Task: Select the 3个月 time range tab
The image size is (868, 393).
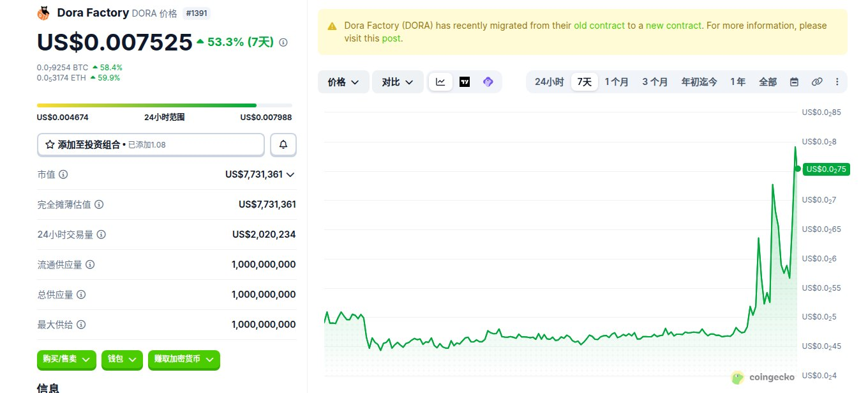Action: [655, 82]
